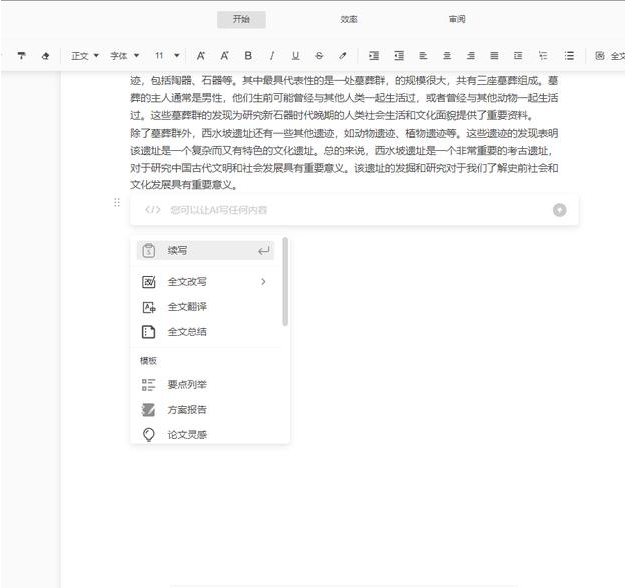Center align the text
This screenshot has height=588, width=625.
click(447, 56)
